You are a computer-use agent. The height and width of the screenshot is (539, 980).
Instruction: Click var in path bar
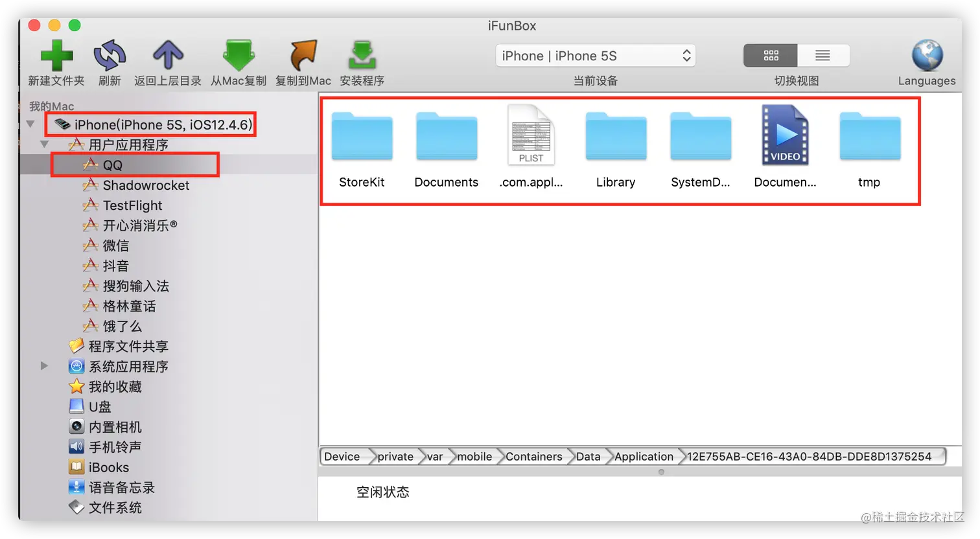click(x=435, y=456)
